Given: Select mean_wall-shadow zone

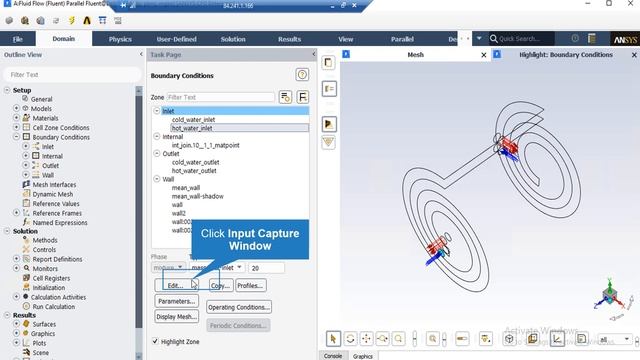Looking at the screenshot, I should point(198,196).
